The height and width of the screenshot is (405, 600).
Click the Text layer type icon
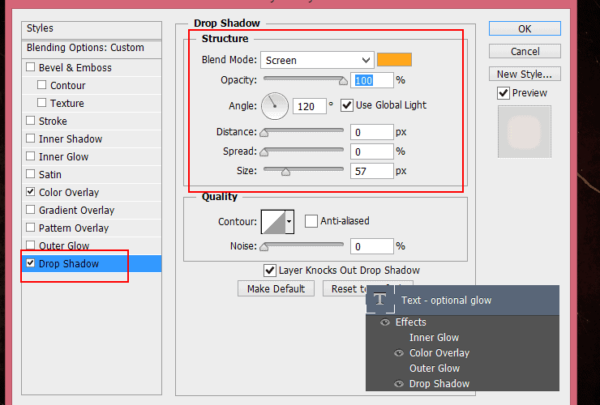[380, 299]
